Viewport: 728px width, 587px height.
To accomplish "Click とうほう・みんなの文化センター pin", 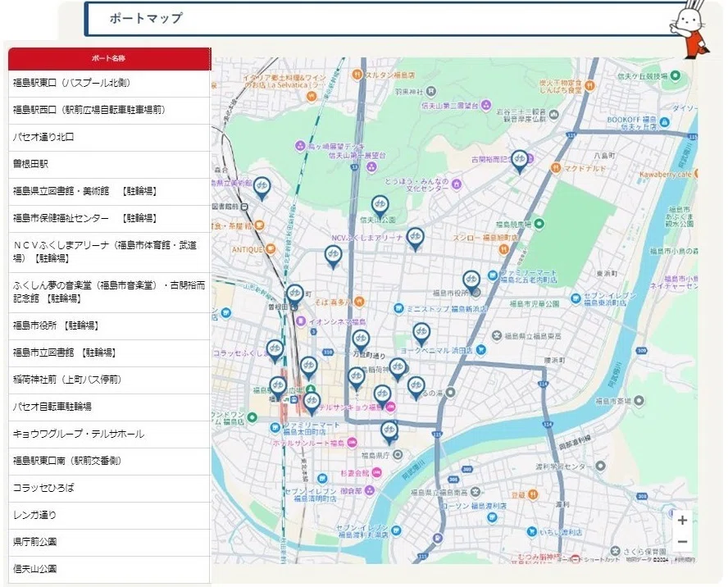I will point(457,184).
